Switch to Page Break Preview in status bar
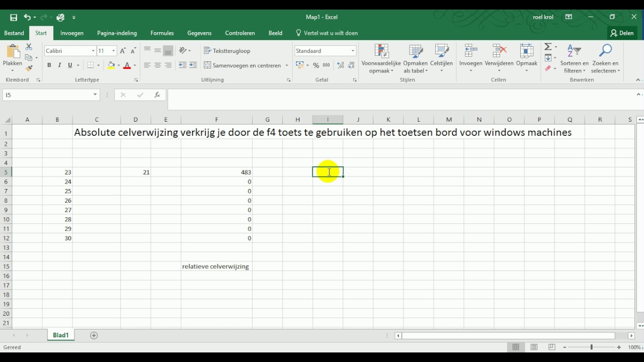Viewport: 644px width, 362px height. 552,347
